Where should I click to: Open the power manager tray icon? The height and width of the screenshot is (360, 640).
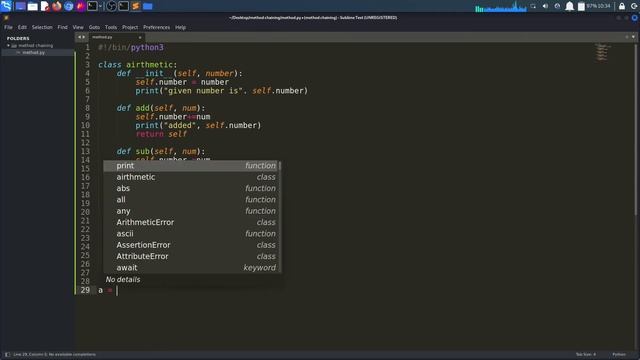(x=558, y=6)
